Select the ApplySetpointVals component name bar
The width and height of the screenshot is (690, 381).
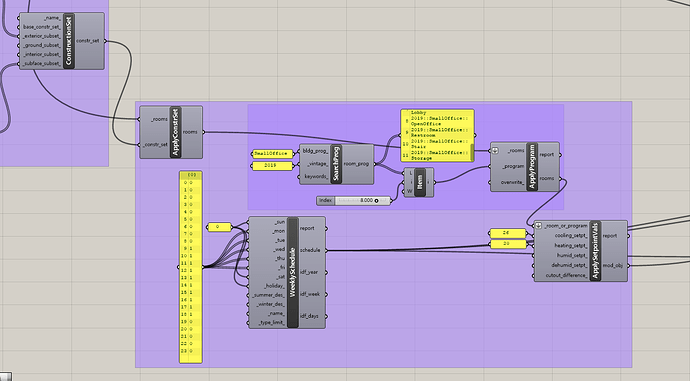tap(595, 251)
